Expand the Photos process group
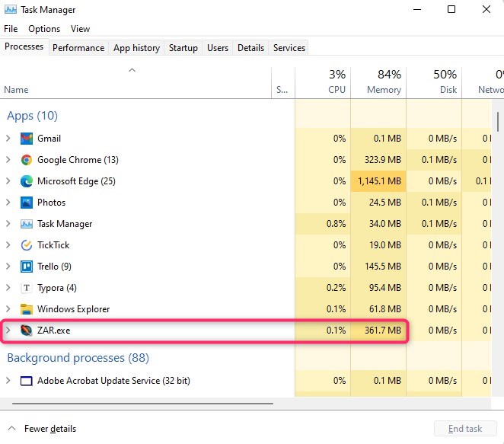The height and width of the screenshot is (444, 504). click(8, 203)
